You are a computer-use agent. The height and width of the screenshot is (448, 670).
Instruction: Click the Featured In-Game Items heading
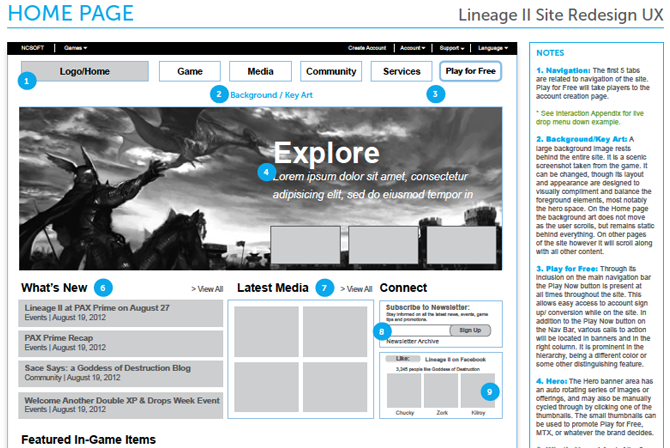coord(88,439)
